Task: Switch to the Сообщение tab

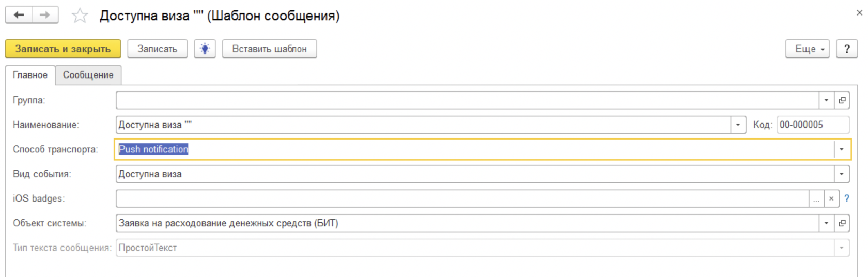Action: [x=88, y=75]
